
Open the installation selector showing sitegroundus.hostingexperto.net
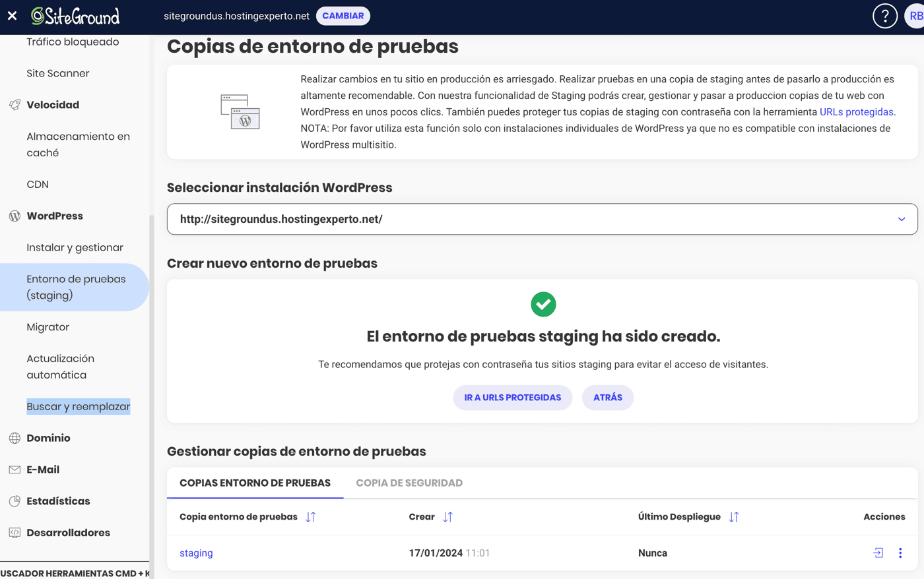tap(542, 220)
